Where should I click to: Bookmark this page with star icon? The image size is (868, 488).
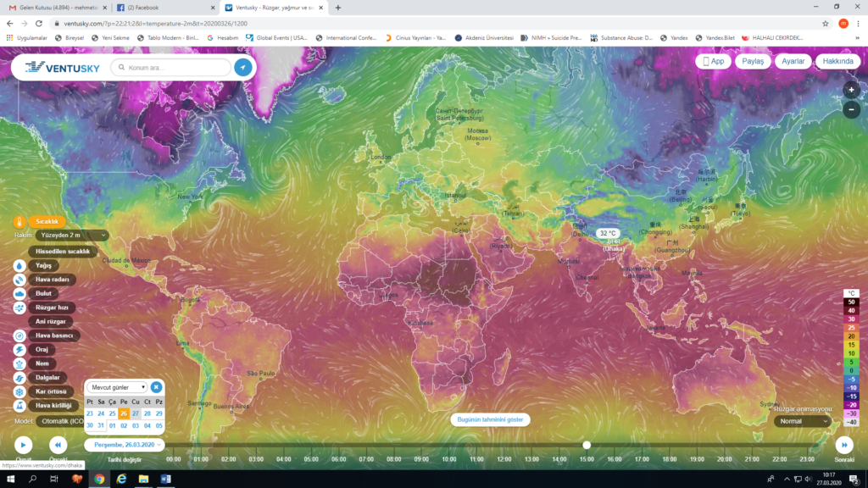point(826,23)
